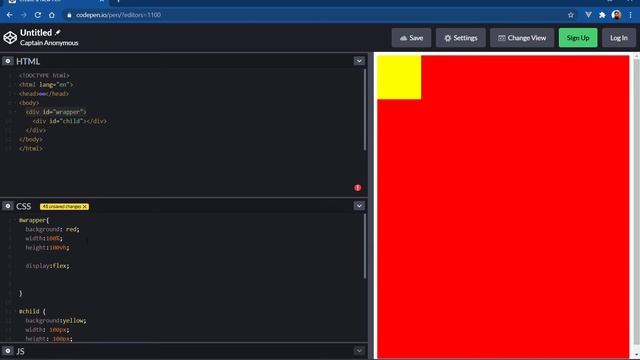Click the CSS editor scrollbar
Viewport: 640px width, 360px height.
click(365, 246)
